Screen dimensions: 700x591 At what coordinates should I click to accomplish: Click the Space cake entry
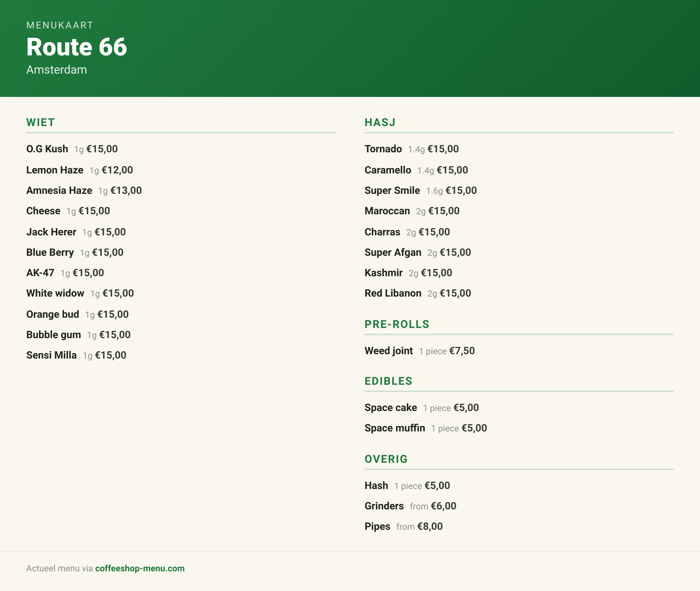tap(422, 408)
